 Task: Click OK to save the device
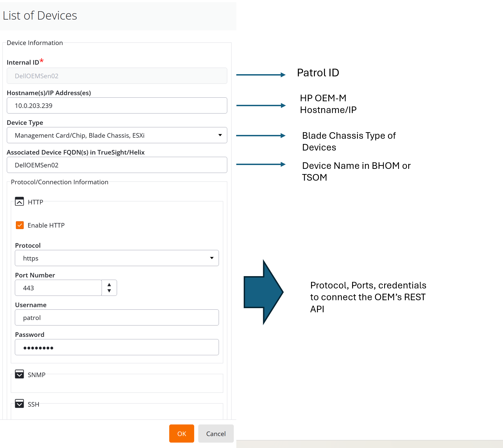(181, 433)
